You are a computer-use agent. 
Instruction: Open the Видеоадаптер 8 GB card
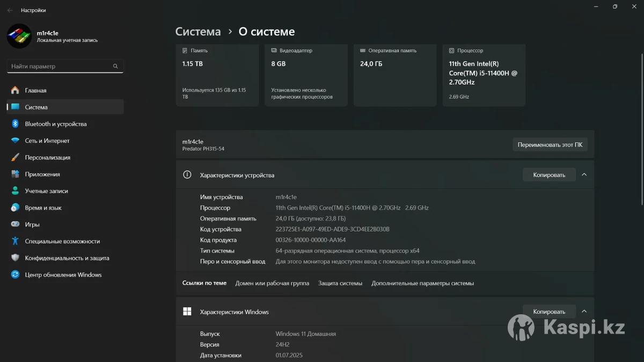pyautogui.click(x=306, y=75)
